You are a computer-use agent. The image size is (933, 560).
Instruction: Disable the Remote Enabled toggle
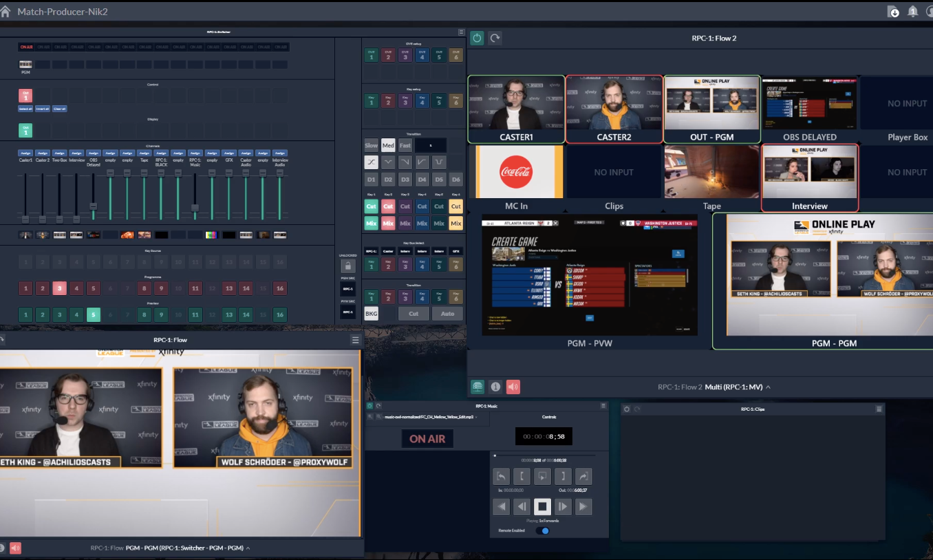(542, 530)
